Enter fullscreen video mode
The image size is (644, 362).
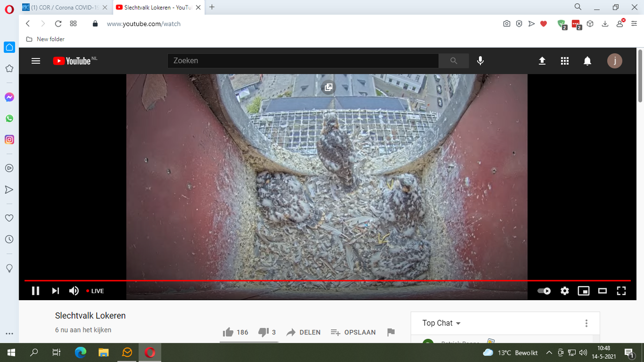pyautogui.click(x=621, y=291)
